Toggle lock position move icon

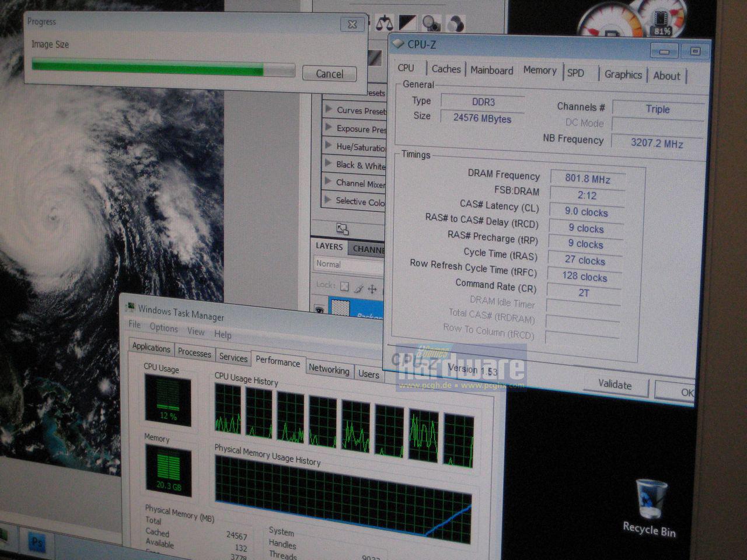(x=372, y=289)
